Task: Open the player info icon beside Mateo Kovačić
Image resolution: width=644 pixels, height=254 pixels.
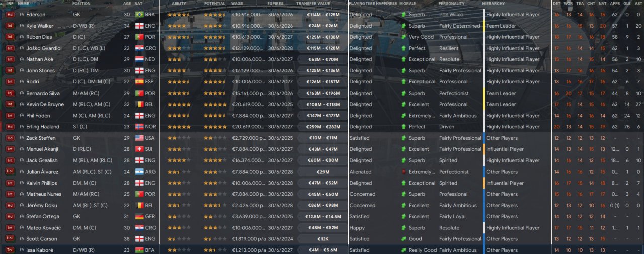Action: pos(22,228)
